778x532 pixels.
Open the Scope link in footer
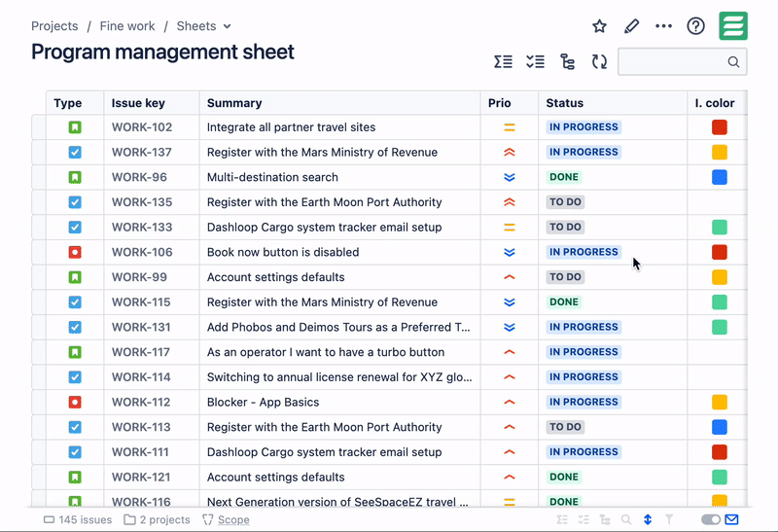click(x=233, y=519)
